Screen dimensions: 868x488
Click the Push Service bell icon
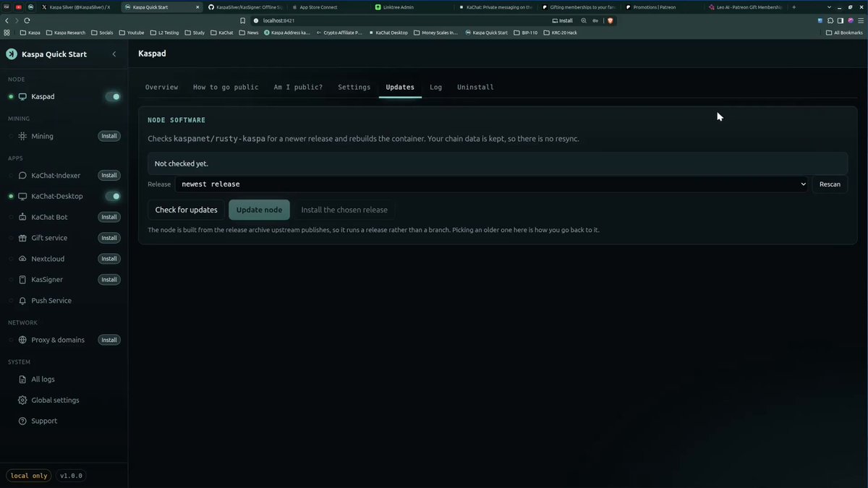pos(22,301)
